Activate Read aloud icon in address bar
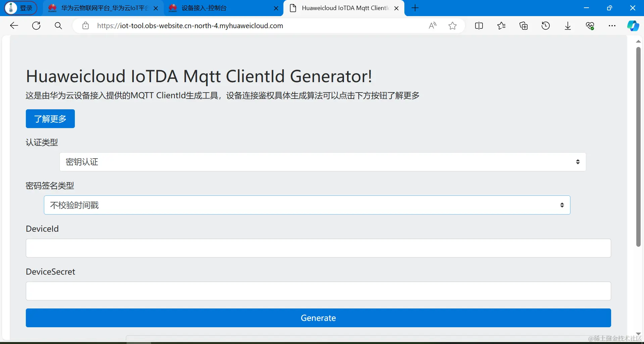The image size is (644, 344). coord(433,25)
